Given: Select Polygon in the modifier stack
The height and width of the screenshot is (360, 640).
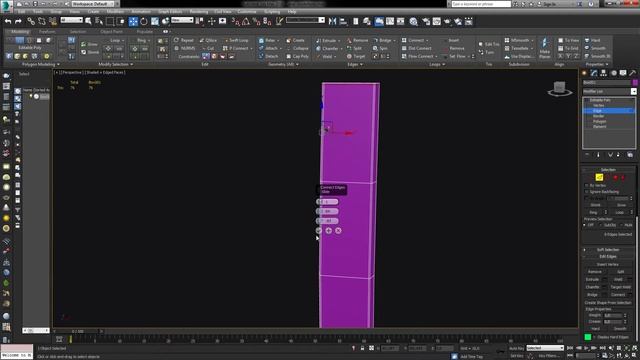Looking at the screenshot, I should (x=600, y=122).
